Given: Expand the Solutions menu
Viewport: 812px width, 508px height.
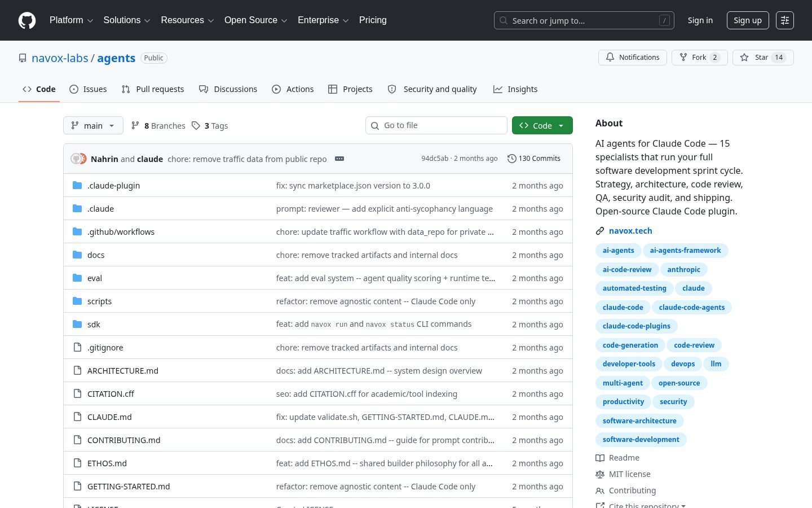Looking at the screenshot, I should coord(127,20).
